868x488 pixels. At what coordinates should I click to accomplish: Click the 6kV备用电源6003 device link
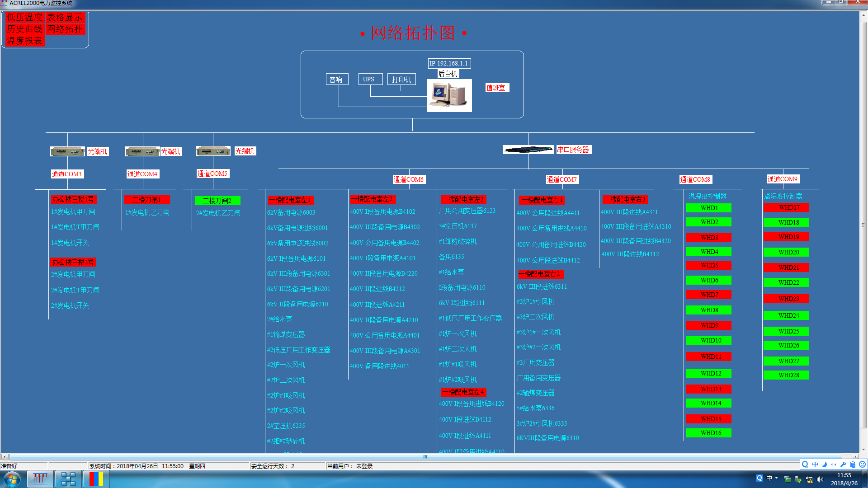tap(291, 212)
